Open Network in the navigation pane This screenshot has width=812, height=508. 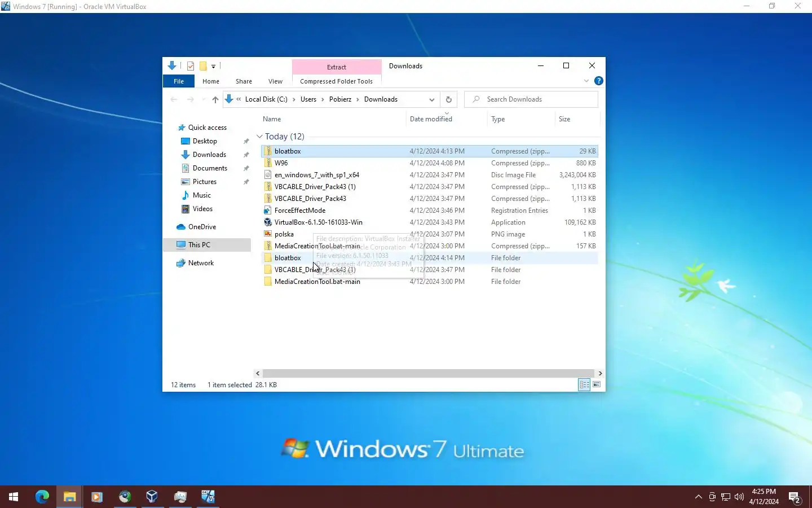coord(201,263)
